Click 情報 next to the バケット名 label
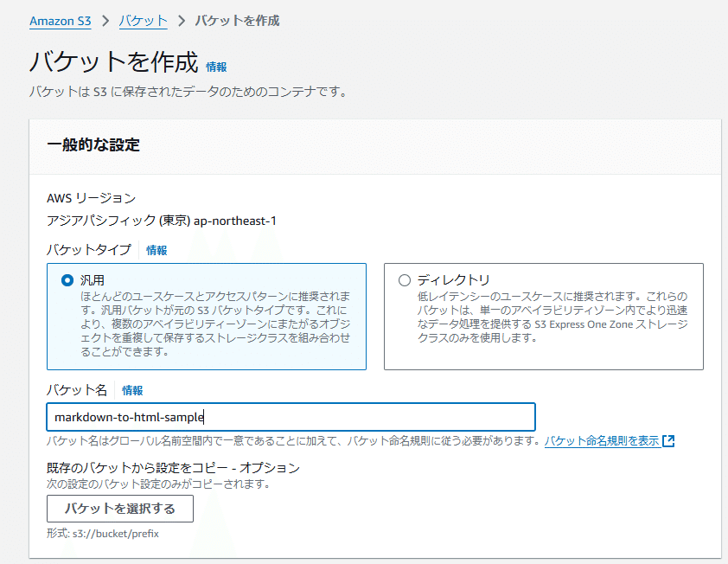Viewport: 728px width, 564px height. [133, 390]
